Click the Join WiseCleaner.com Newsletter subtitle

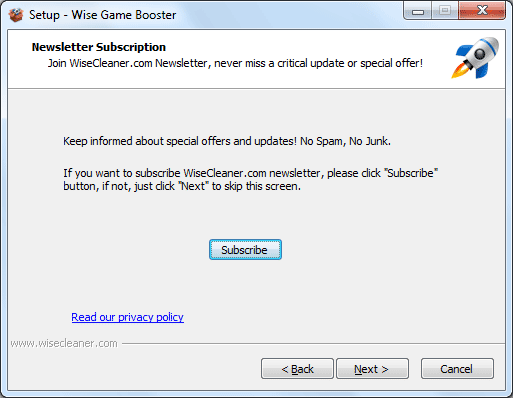(235, 63)
